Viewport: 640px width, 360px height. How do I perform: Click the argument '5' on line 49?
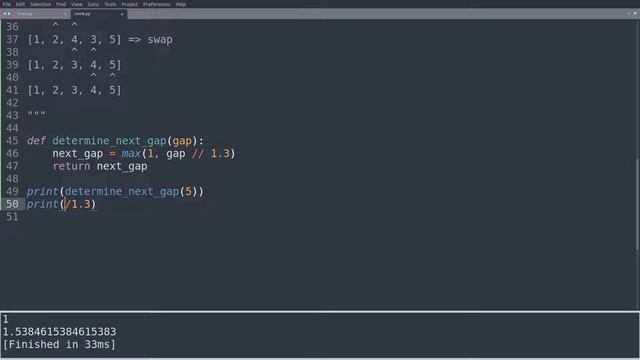189,191
